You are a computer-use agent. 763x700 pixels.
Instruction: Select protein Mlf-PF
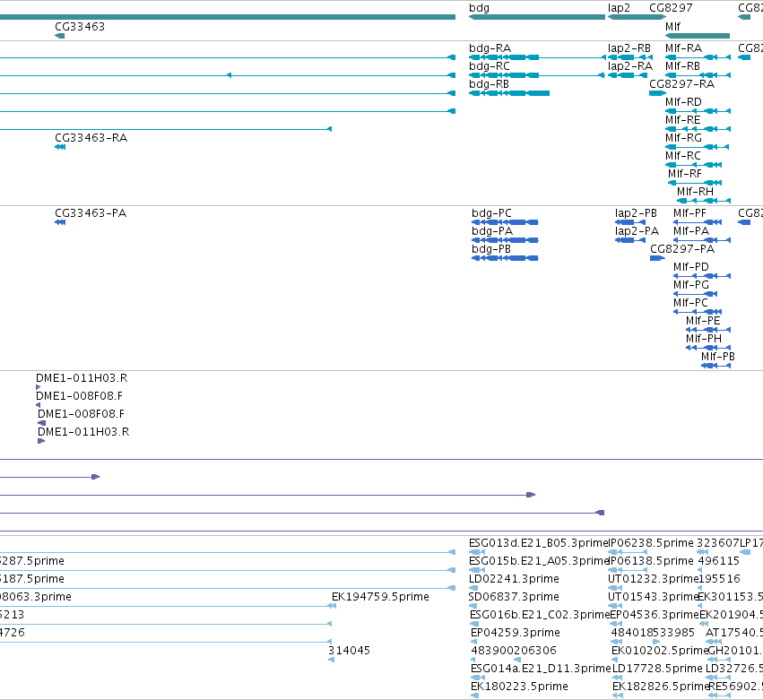click(x=698, y=222)
